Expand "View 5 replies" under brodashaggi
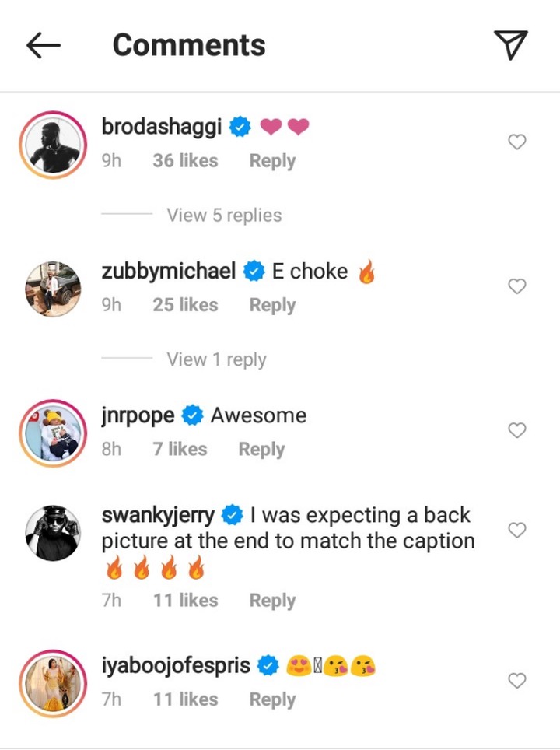The height and width of the screenshot is (750, 560). coord(224,215)
